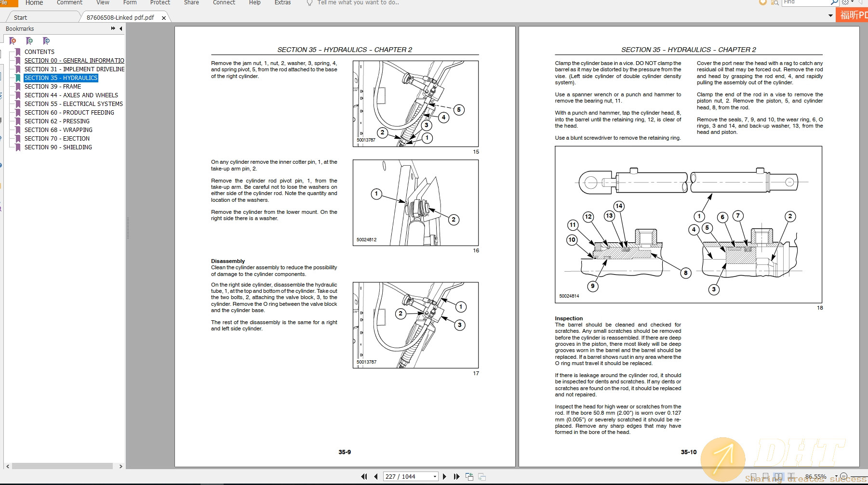The width and height of the screenshot is (868, 485).
Task: Switch to the Start tab
Action: click(x=21, y=18)
